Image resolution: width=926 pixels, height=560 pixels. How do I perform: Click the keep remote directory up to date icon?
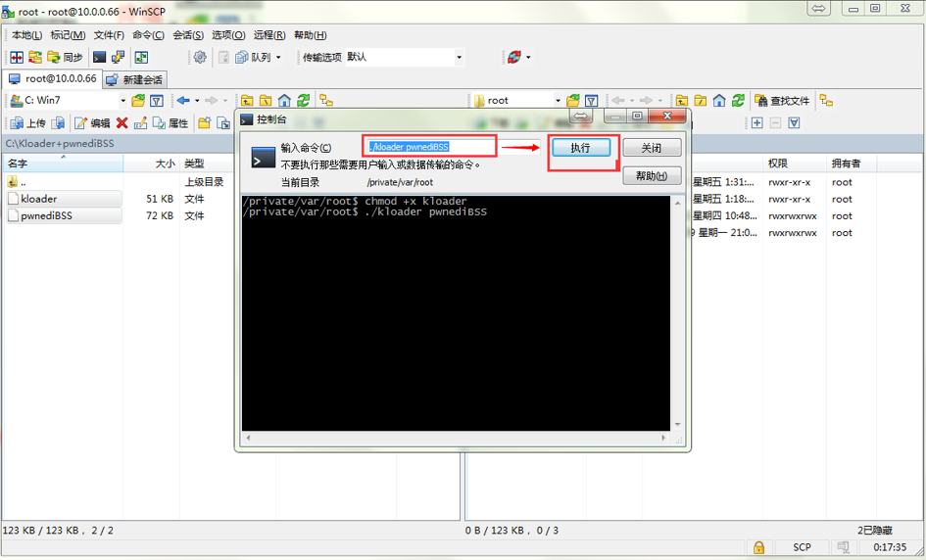coord(141,57)
